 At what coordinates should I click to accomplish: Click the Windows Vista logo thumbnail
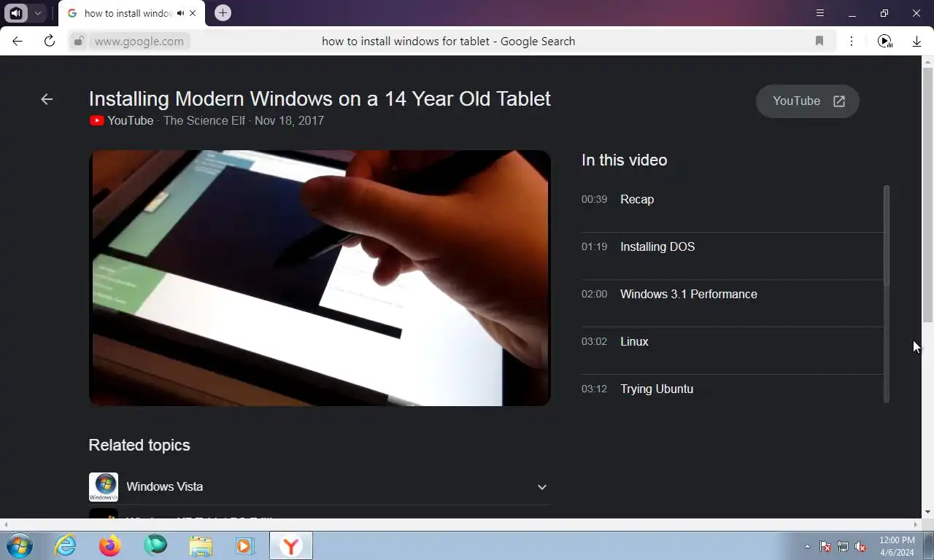(103, 487)
